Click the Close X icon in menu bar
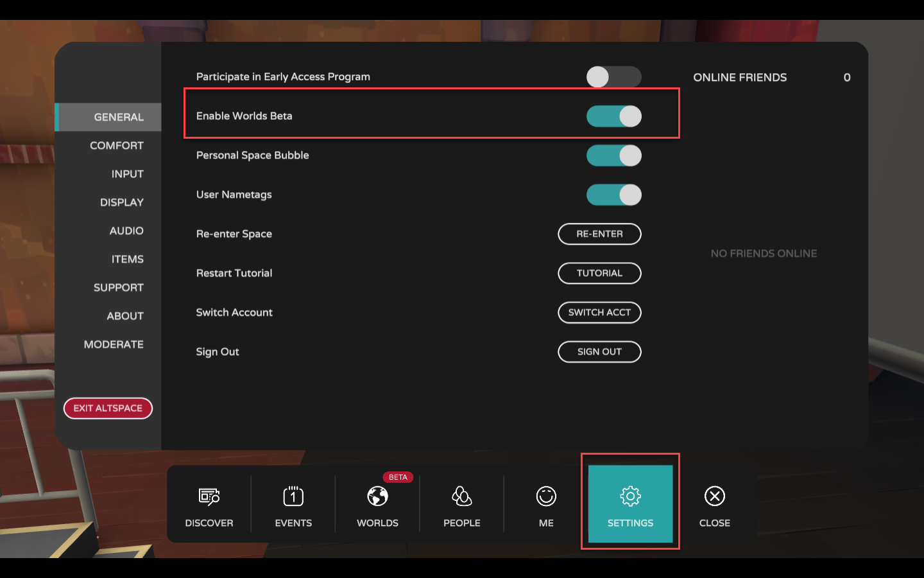The image size is (924, 578). [x=714, y=496]
